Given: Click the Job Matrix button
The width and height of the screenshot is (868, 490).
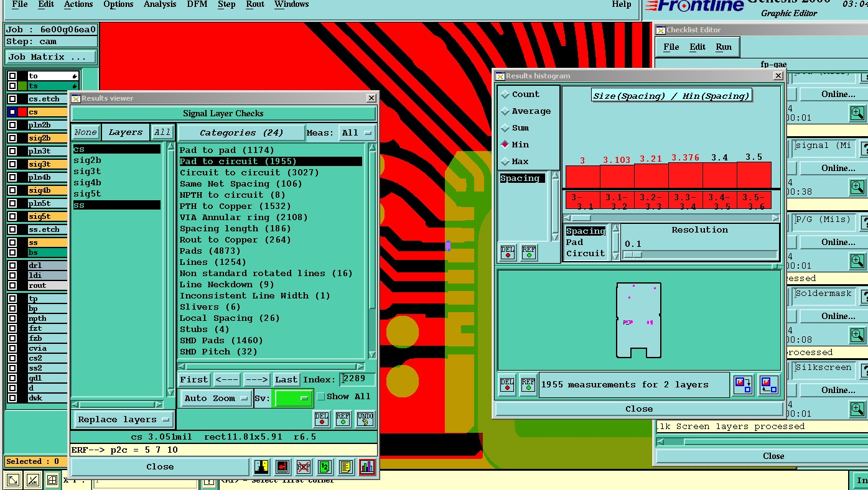Looking at the screenshot, I should (50, 57).
